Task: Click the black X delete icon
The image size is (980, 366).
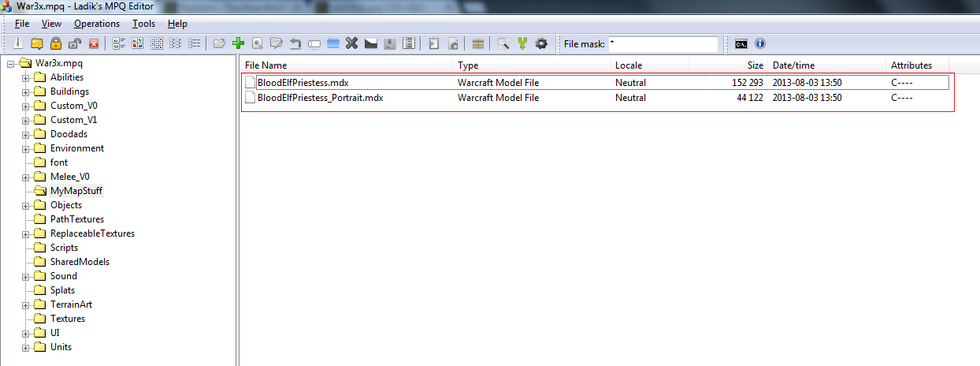Action: point(351,43)
